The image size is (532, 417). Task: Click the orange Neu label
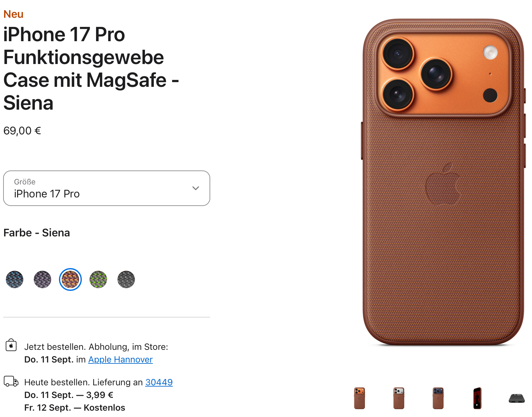click(x=13, y=14)
